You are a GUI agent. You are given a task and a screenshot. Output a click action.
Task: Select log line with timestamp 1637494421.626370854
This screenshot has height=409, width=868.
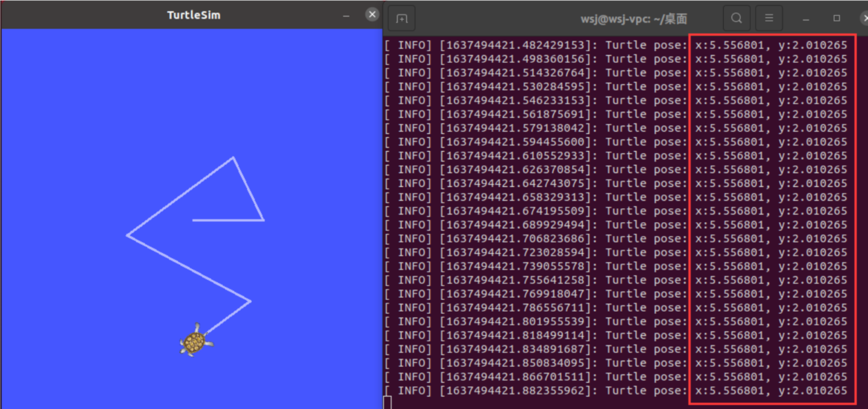click(x=616, y=170)
